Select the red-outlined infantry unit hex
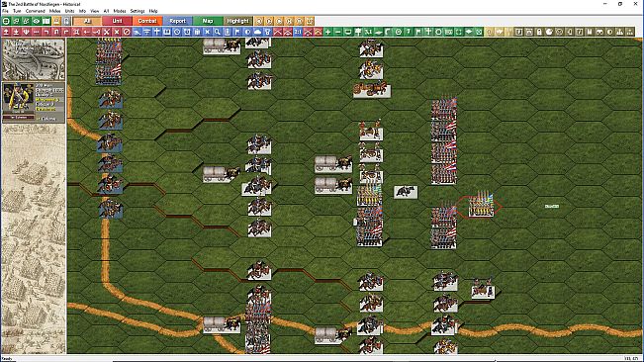Viewport: 644px width, 362px height. point(481,206)
